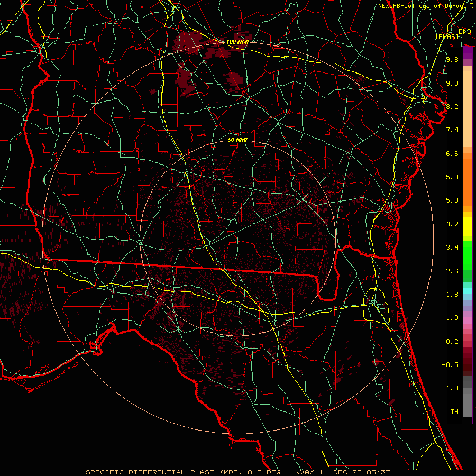Pick the bright green legend color band
This screenshot has width=476, height=476.
(467, 255)
